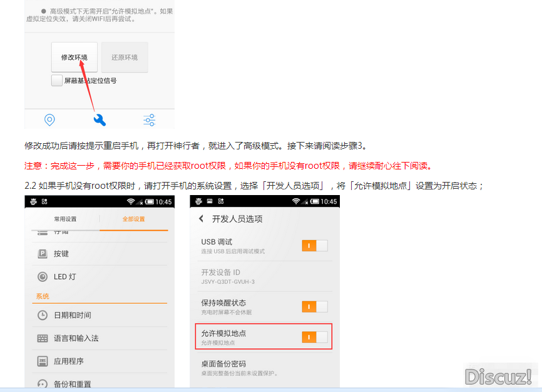This screenshot has height=392, width=542.
Task: Click the icon beside 应用程序
Action: coord(43,361)
